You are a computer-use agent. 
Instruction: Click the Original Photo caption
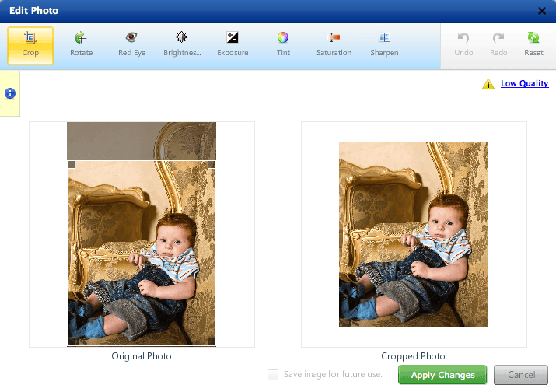pos(142,355)
